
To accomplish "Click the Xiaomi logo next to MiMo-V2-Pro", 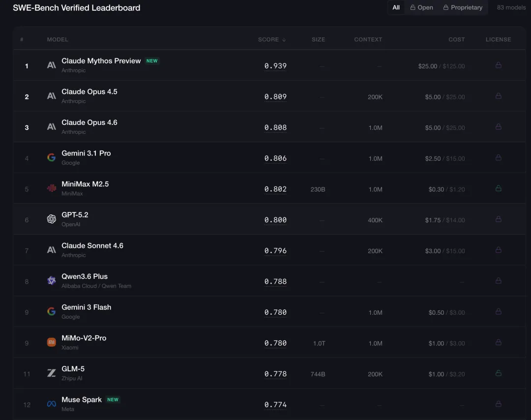I will click(x=51, y=342).
